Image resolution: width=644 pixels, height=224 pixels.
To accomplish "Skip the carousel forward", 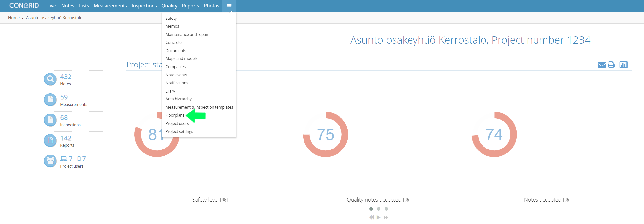I will tap(386, 217).
